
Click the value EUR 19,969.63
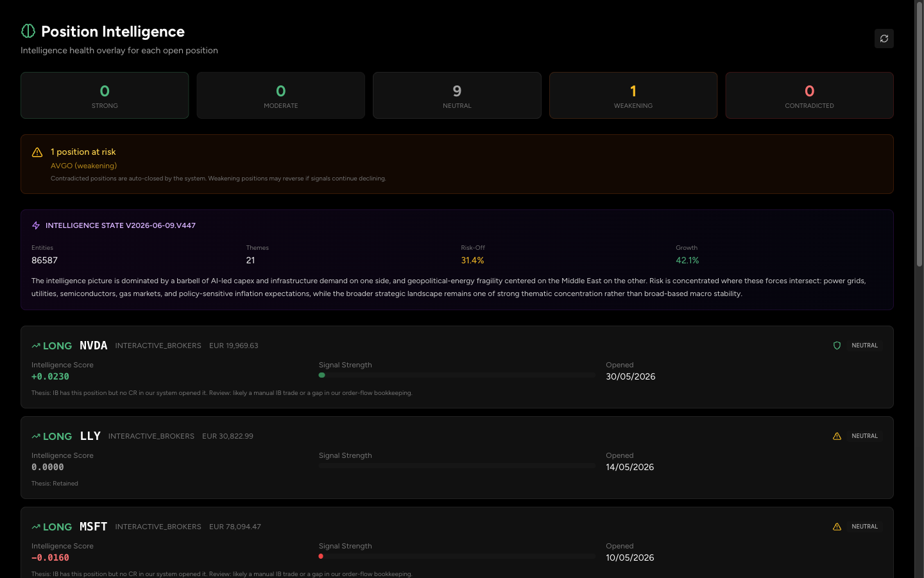pyautogui.click(x=234, y=346)
